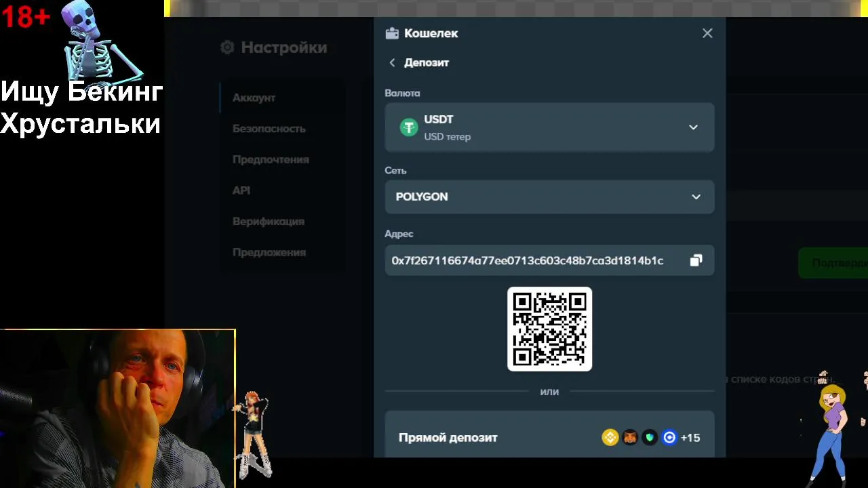The image size is (868, 488).
Task: Expand the POLYGON network dropdown
Action: click(549, 197)
